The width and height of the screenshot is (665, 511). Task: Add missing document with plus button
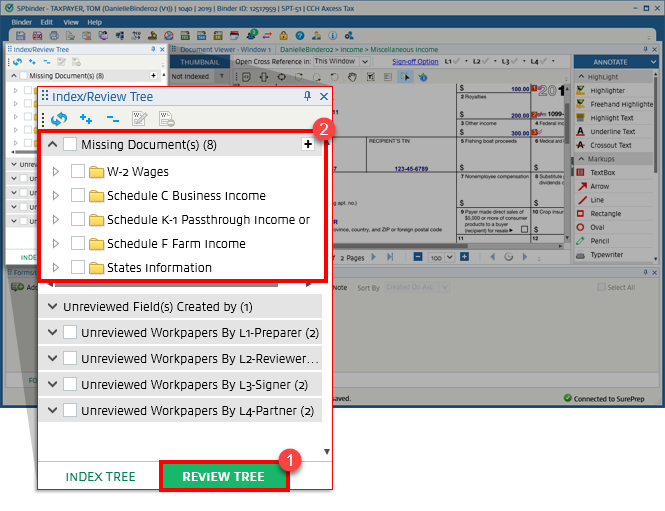pos(308,144)
